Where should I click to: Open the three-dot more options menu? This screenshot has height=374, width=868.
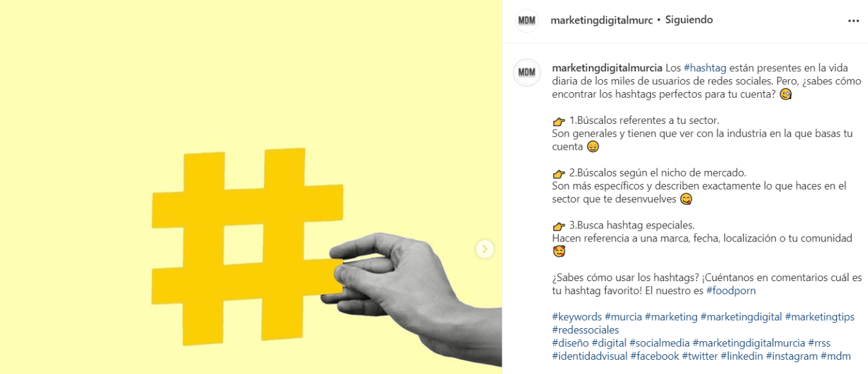click(853, 20)
